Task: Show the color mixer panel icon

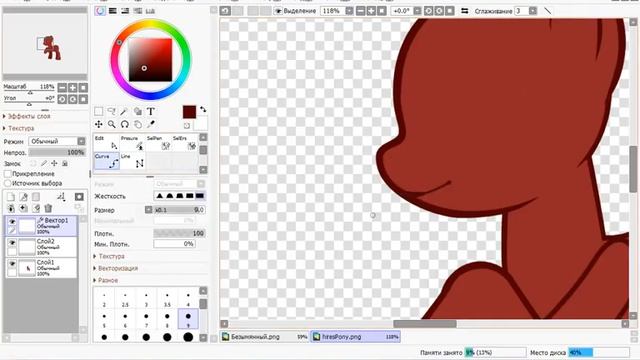Action: pyautogui.click(x=138, y=11)
